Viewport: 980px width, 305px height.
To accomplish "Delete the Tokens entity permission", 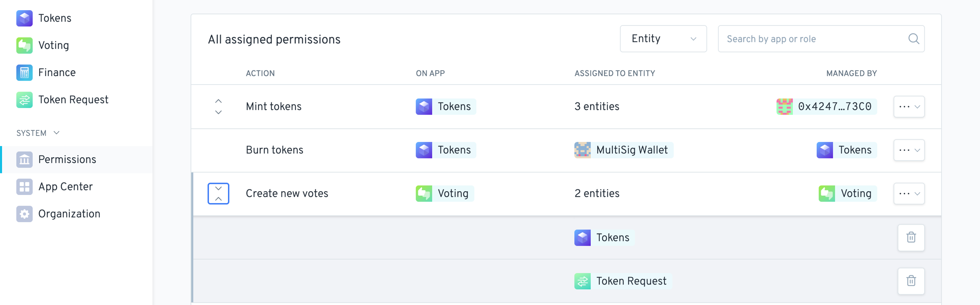I will click(x=911, y=237).
